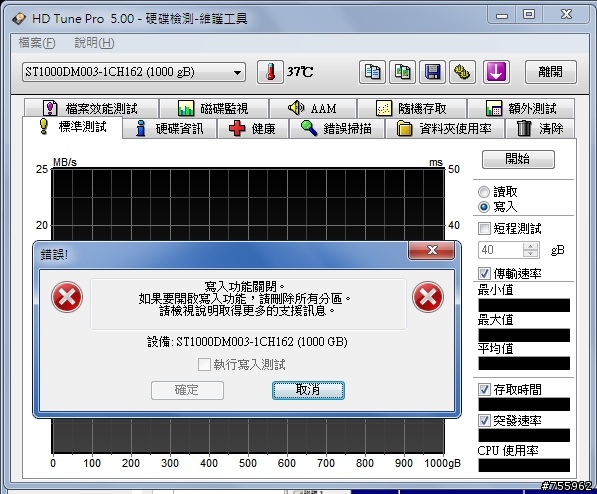This screenshot has height=494, width=597.
Task: Click the 確定 OK button in the dialog
Action: pos(187,390)
